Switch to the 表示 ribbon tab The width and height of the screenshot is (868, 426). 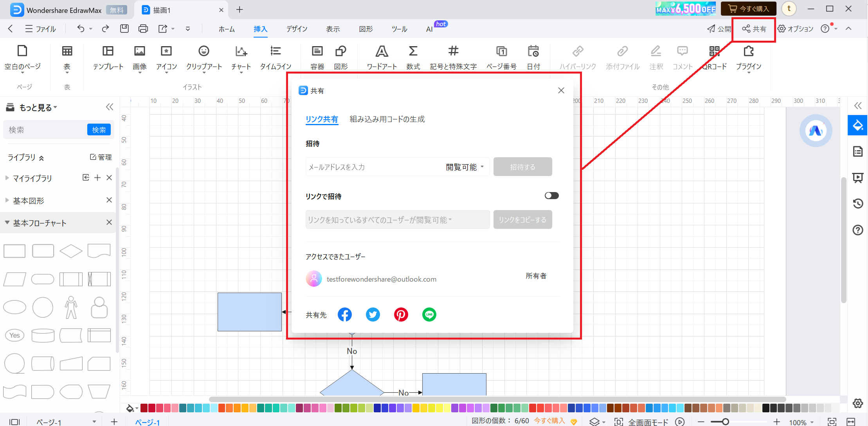point(333,29)
